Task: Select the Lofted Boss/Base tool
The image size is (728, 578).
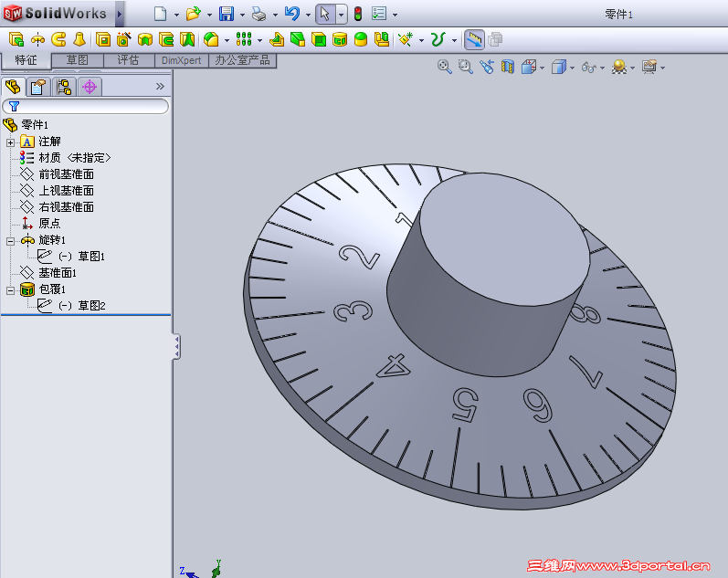Action: click(79, 39)
